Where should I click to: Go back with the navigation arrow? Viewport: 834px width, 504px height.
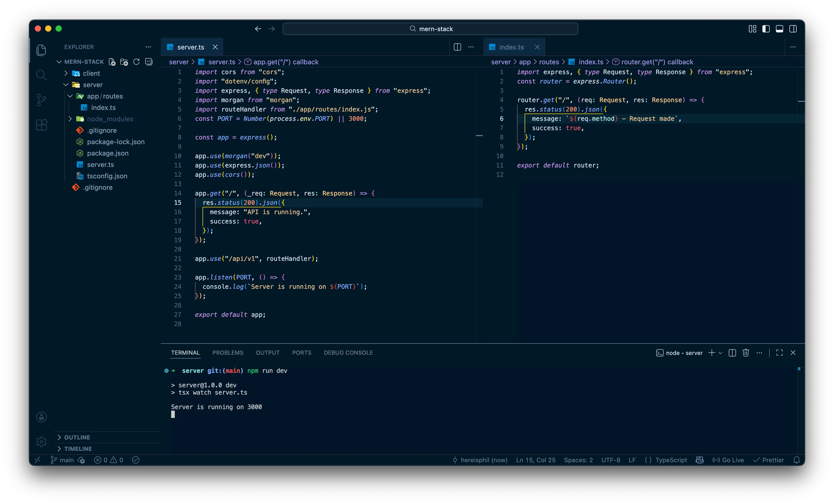(258, 29)
